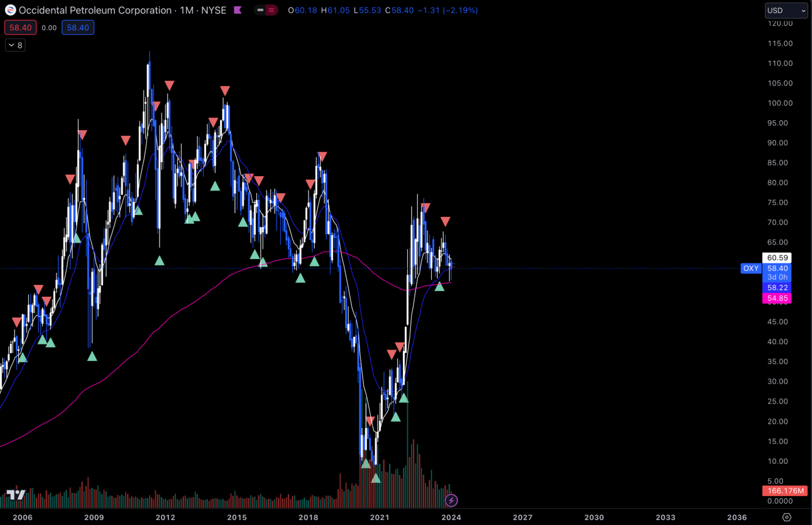Click the blue 58.40 buy price button
The height and width of the screenshot is (525, 812).
click(78, 28)
